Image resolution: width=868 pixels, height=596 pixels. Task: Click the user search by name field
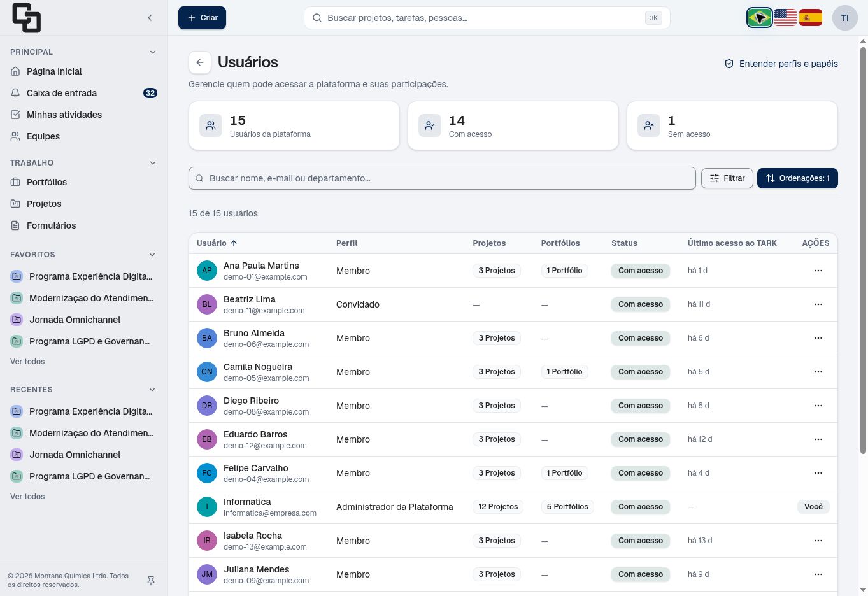(442, 178)
